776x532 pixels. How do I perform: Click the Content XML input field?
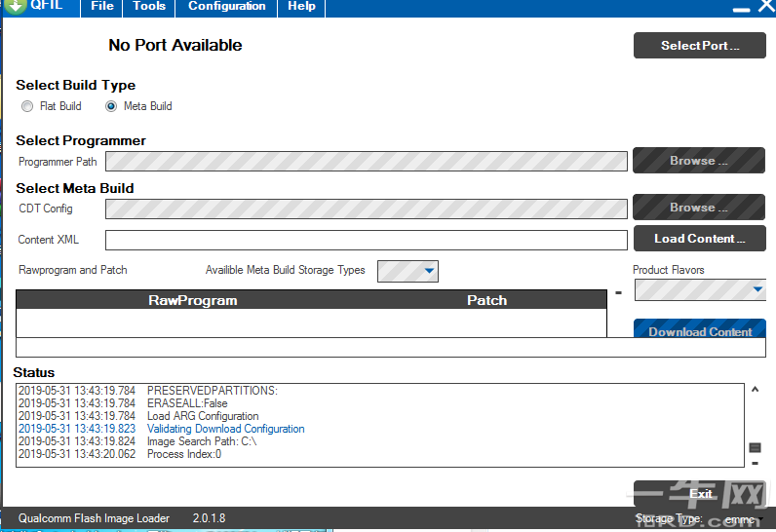tap(366, 240)
